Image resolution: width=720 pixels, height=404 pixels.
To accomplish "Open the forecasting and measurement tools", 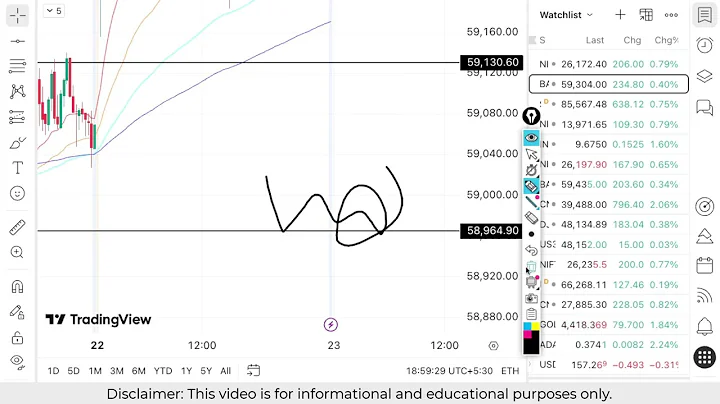I will pos(17,118).
